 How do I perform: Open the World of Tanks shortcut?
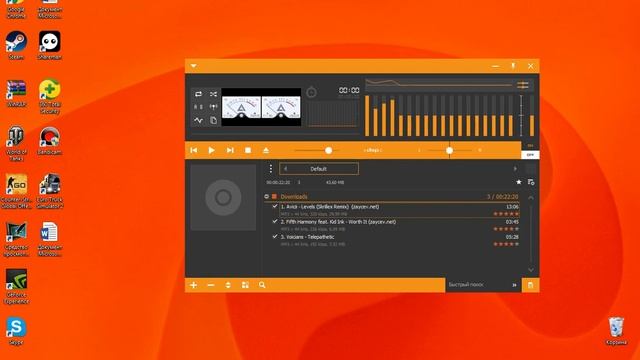coord(16,143)
